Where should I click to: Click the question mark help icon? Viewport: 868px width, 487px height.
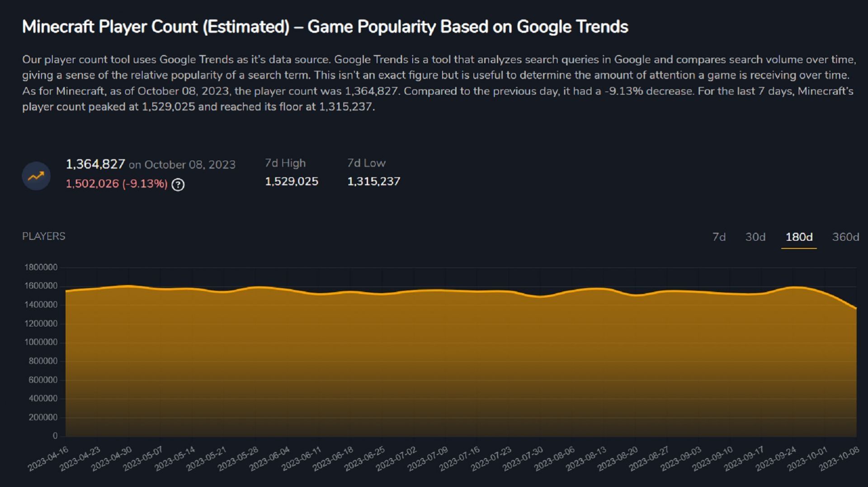pos(178,184)
